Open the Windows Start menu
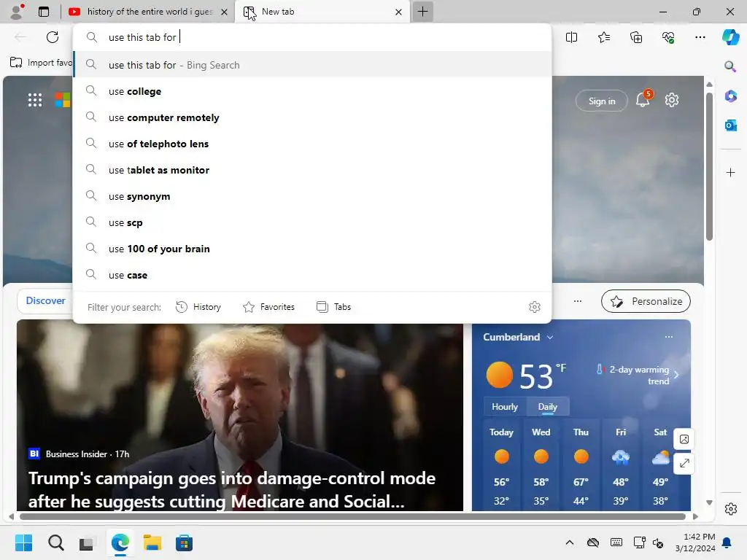The image size is (747, 560). 24,542
